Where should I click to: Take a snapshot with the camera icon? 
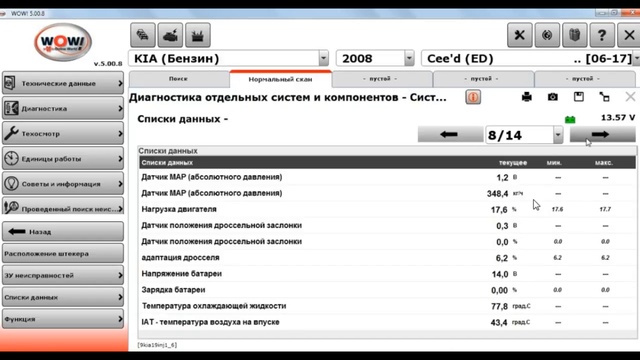[x=553, y=97]
